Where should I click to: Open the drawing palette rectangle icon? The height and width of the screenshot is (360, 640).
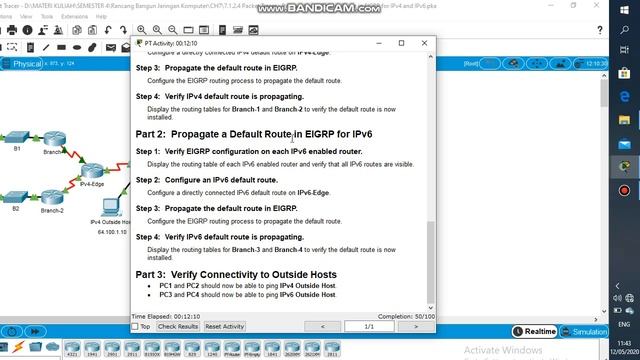point(188,30)
